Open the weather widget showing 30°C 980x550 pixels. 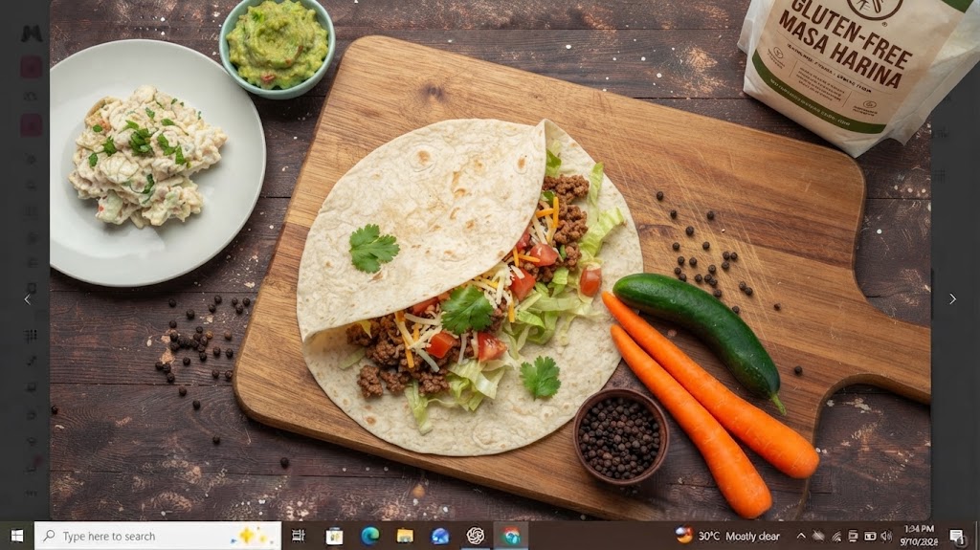pos(728,536)
